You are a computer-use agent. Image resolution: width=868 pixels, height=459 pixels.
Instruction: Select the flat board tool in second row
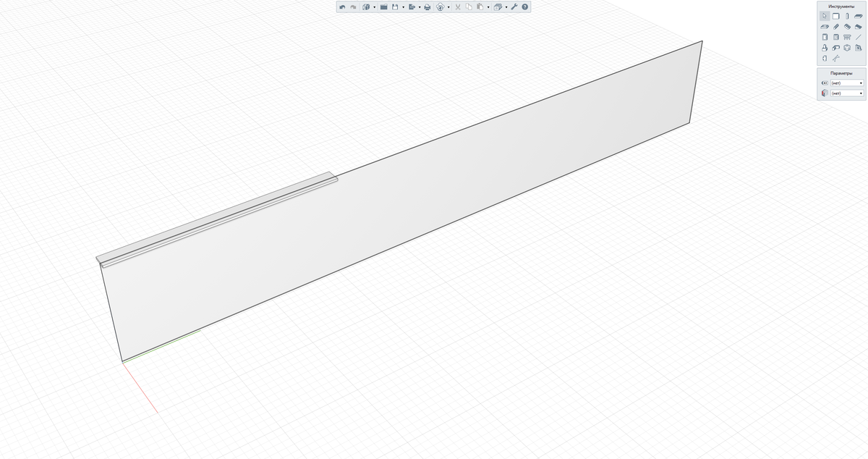point(825,27)
